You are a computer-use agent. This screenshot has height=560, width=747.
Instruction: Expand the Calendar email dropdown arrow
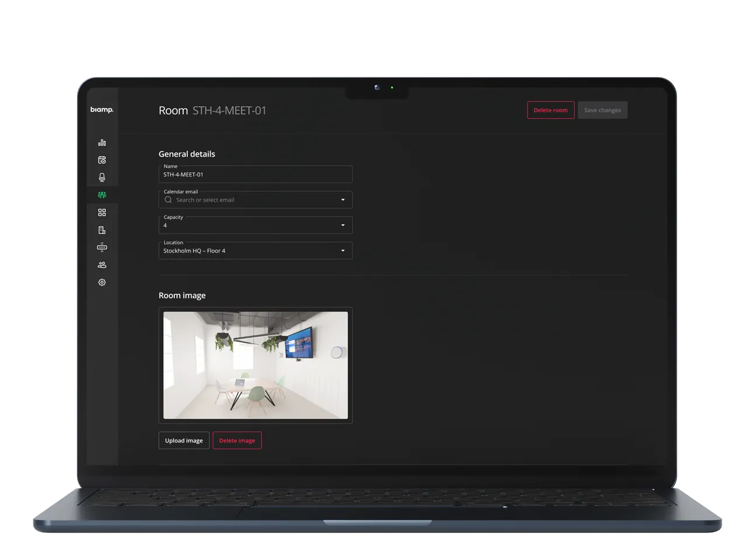343,199
